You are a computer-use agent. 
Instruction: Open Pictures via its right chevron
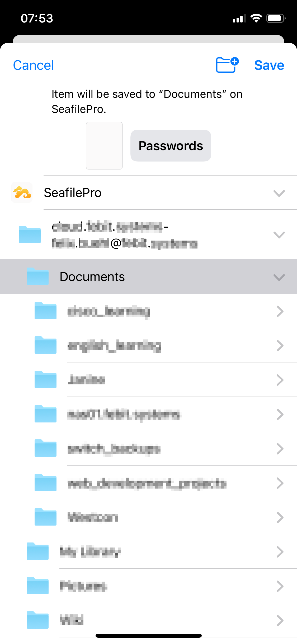click(x=280, y=586)
